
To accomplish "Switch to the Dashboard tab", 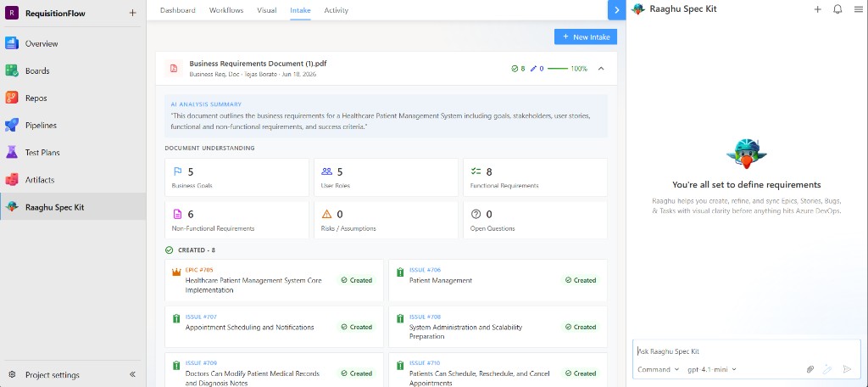I will coord(178,10).
